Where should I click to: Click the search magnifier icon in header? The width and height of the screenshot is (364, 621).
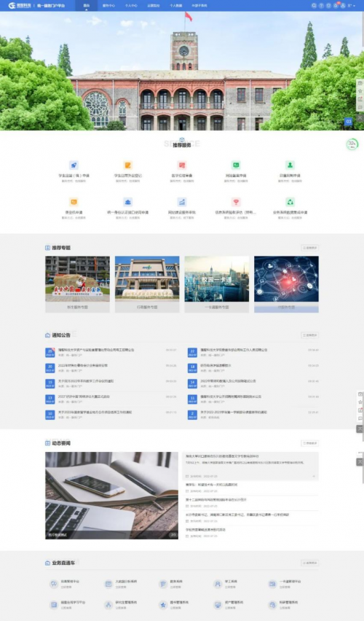[x=314, y=6]
